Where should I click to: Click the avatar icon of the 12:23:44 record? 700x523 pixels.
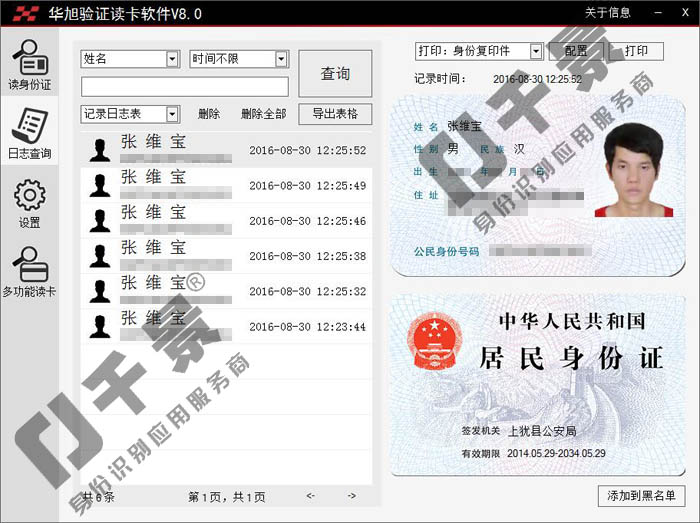(99, 326)
